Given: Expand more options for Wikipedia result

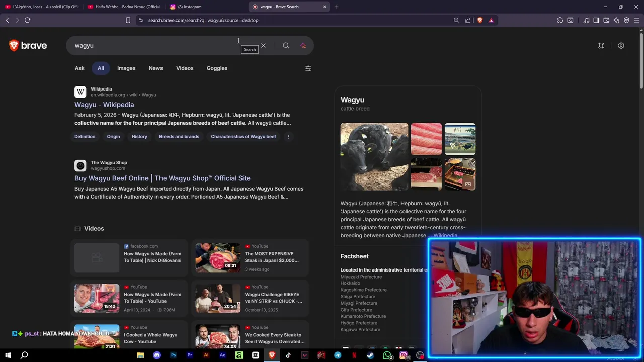Looking at the screenshot, I should coord(288,137).
